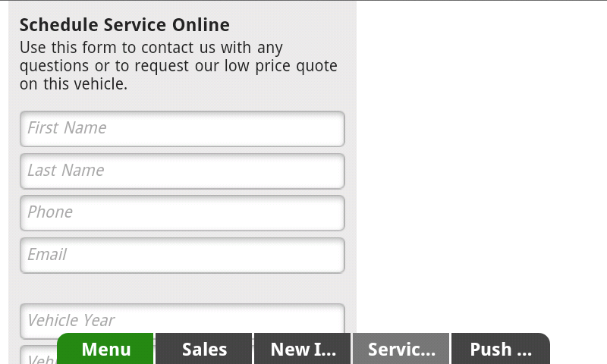Click the gray gap between Email and Vehicle Year
607x364 pixels.
point(182,288)
